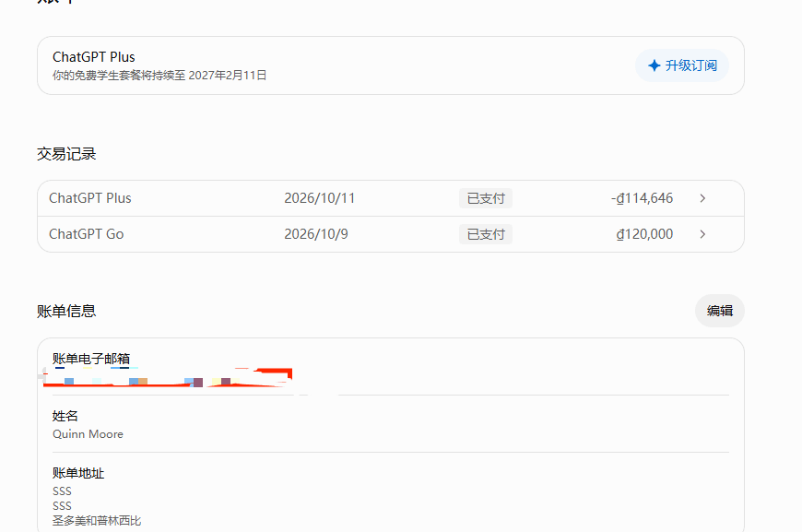Image resolution: width=802 pixels, height=532 pixels.
Task: Click the name Quinn Moore
Action: point(88,434)
